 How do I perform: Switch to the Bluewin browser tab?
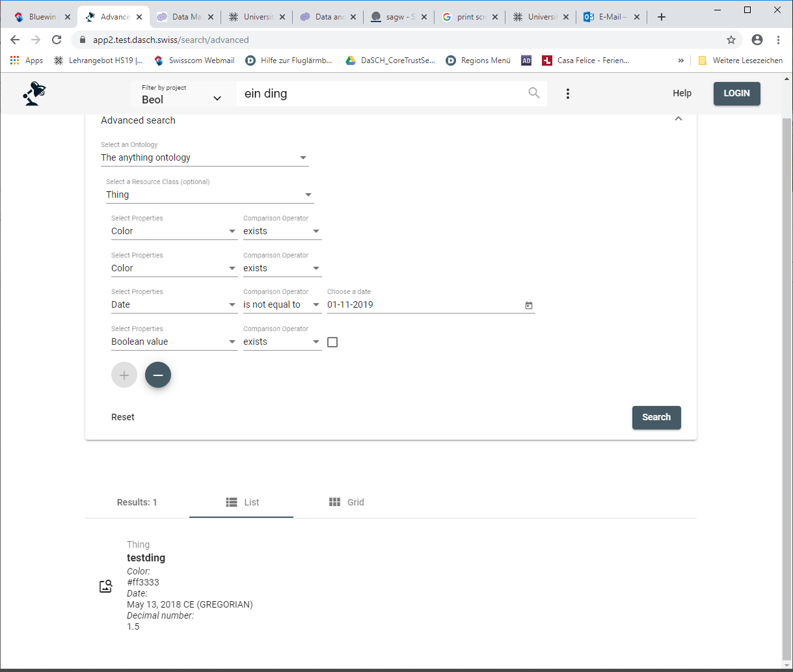point(41,17)
